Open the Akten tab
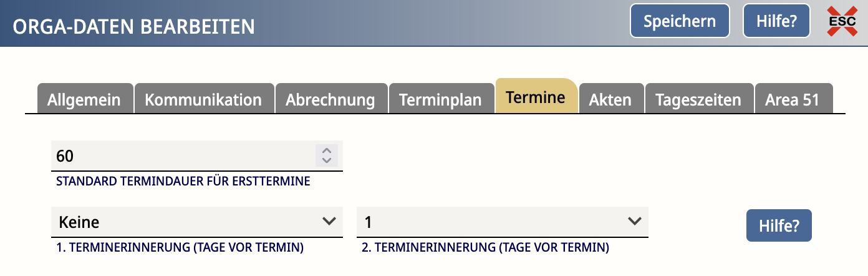 point(610,99)
